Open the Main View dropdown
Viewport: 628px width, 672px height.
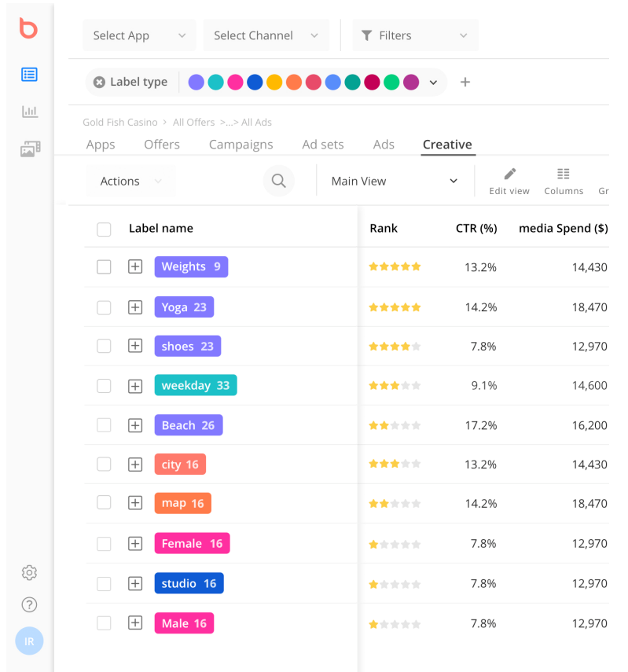coord(394,181)
